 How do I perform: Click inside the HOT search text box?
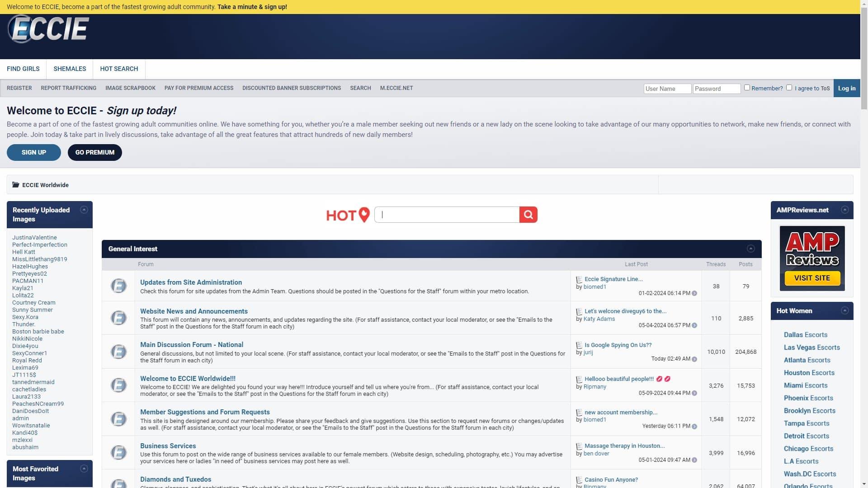(447, 215)
